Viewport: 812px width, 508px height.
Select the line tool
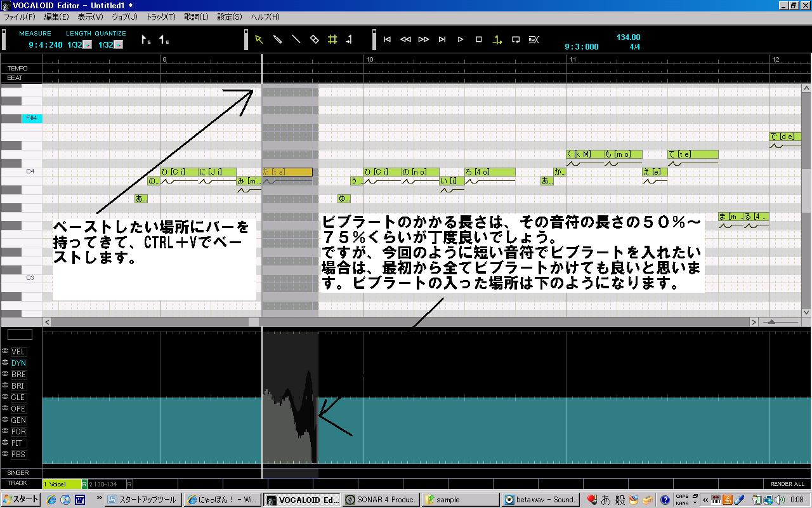(296, 39)
